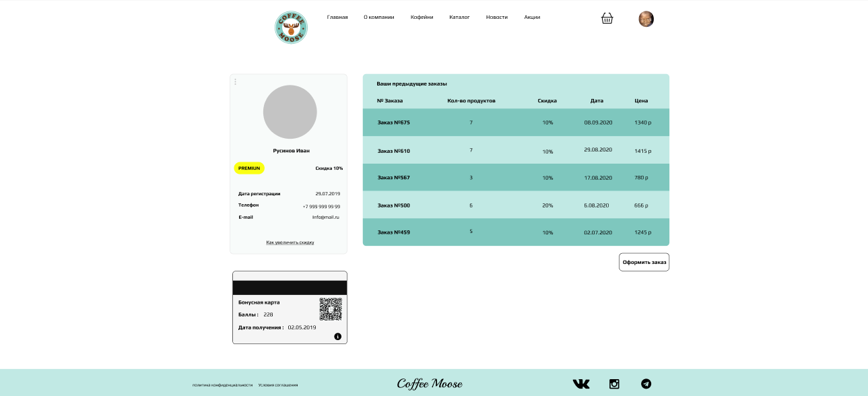Click the Цена column header
The width and height of the screenshot is (868, 396).
click(x=641, y=101)
